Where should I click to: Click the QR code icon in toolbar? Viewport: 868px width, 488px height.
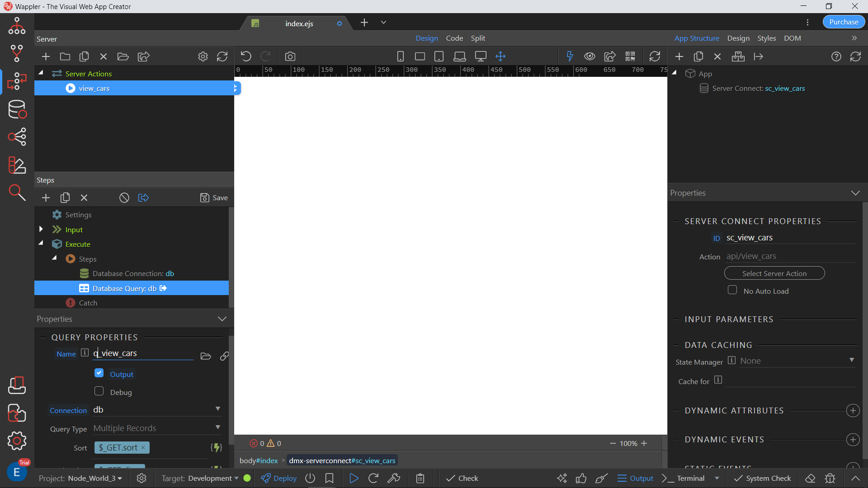click(630, 56)
